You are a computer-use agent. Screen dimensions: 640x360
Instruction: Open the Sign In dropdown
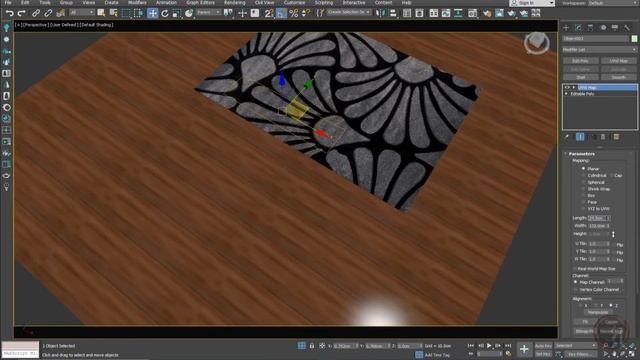(x=532, y=3)
